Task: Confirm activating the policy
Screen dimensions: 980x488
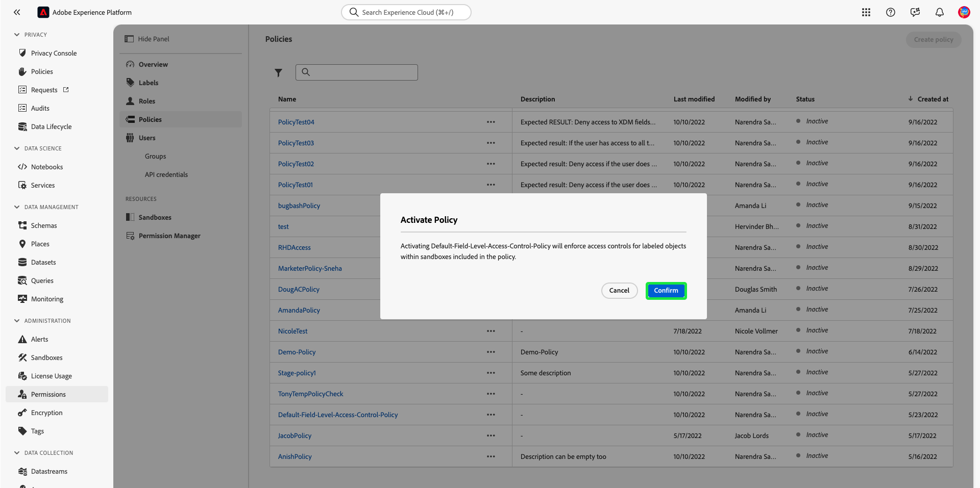Action: [666, 290]
